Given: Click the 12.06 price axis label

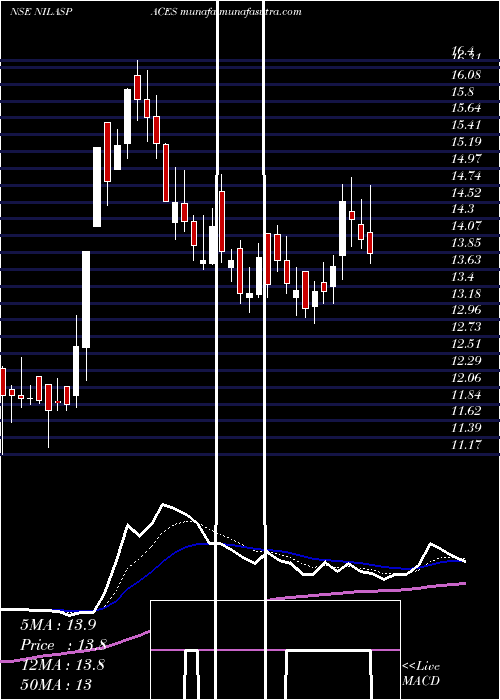Looking at the screenshot, I should pyautogui.click(x=466, y=378).
